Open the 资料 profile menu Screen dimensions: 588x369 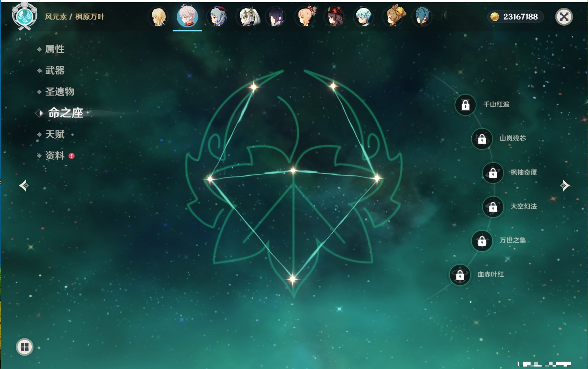(x=55, y=155)
